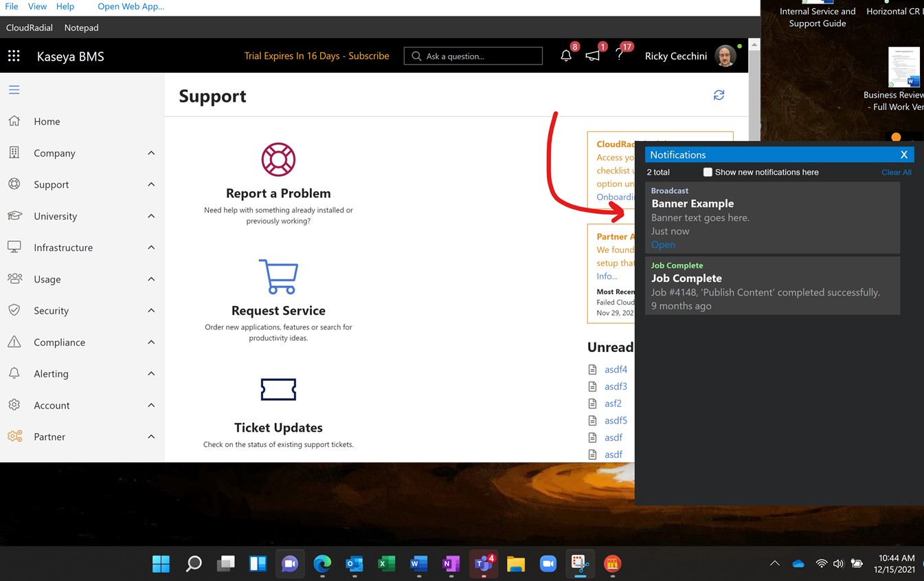Click the Report a Problem lifebuoy icon
924x581 pixels.
tap(278, 160)
